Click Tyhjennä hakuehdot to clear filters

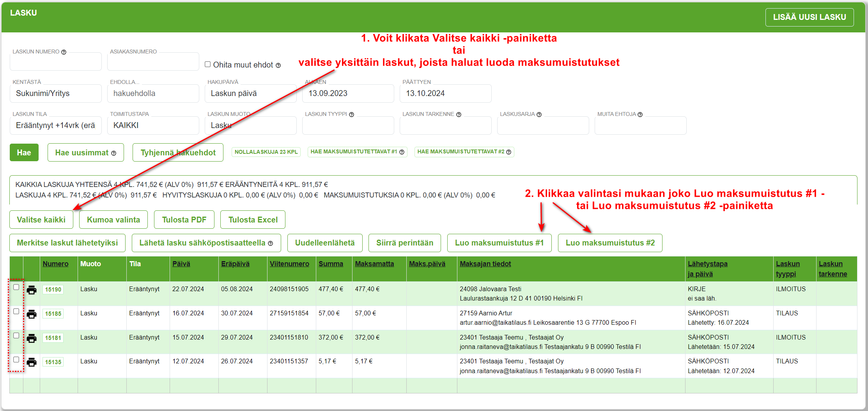(x=178, y=153)
